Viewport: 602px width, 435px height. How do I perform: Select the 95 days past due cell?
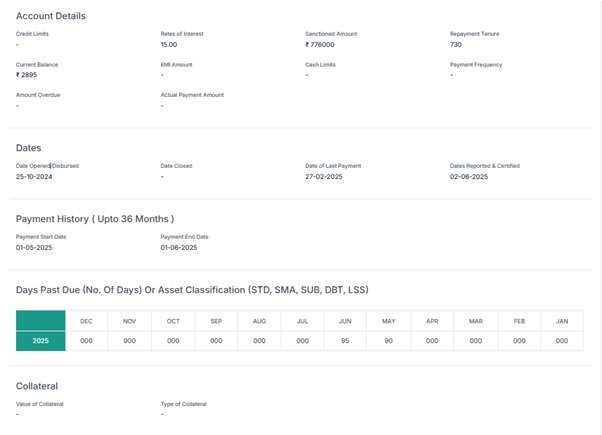coord(346,341)
